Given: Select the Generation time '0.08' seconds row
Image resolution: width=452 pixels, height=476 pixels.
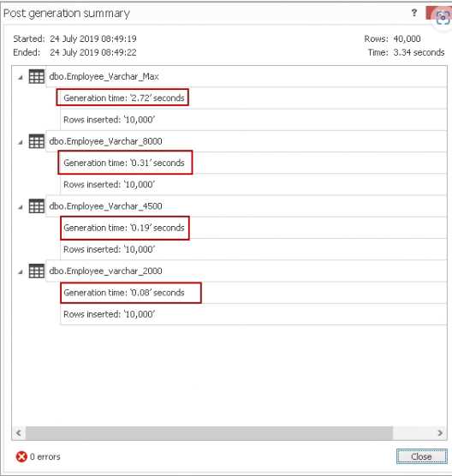Looking at the screenshot, I should [x=253, y=293].
